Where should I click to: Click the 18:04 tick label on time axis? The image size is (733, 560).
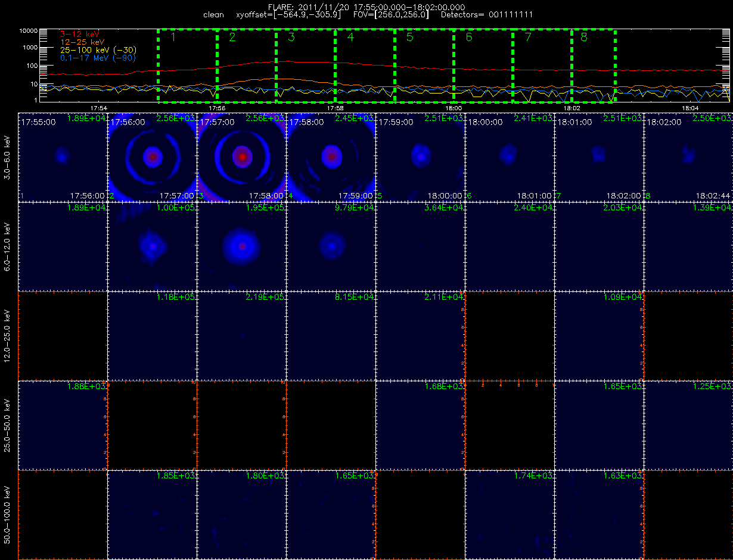(x=690, y=108)
